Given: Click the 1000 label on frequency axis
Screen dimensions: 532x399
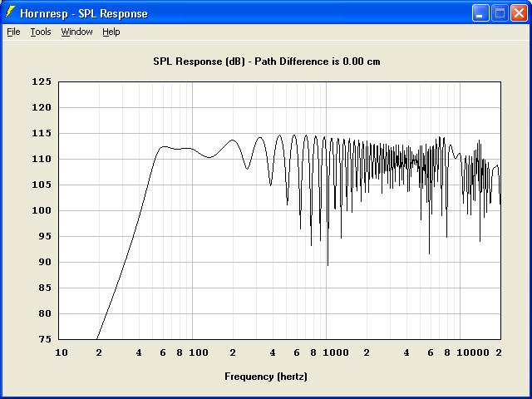Looking at the screenshot, I should [x=336, y=352].
